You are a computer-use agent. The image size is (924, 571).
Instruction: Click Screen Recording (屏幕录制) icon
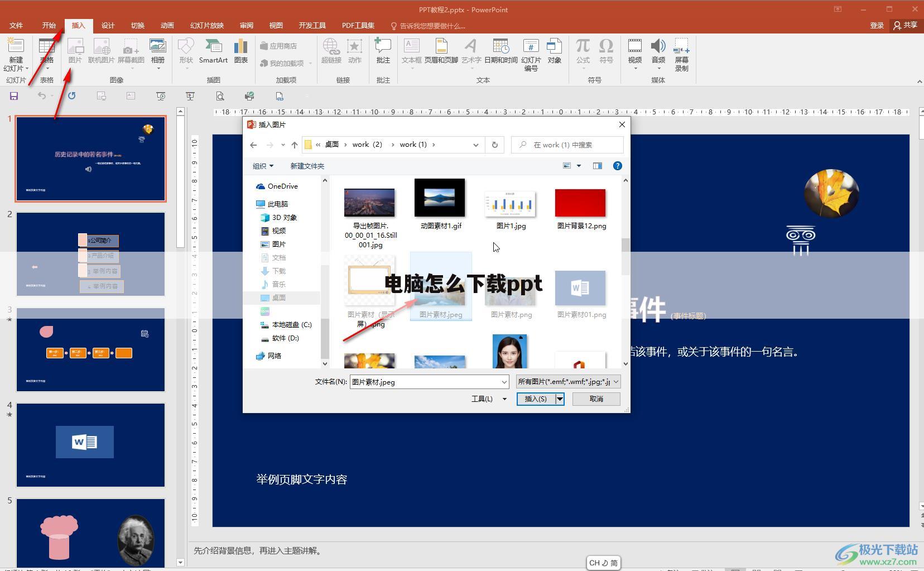click(681, 55)
